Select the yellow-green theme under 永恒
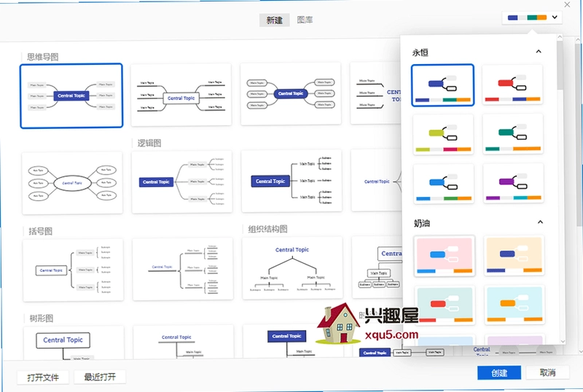Screen dimensions: 583x392 [x=443, y=134]
